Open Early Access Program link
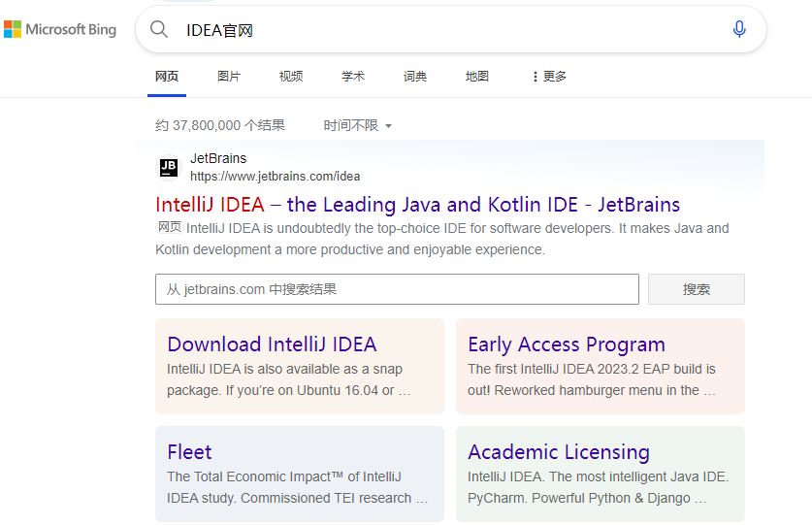812x525 pixels. 567,345
